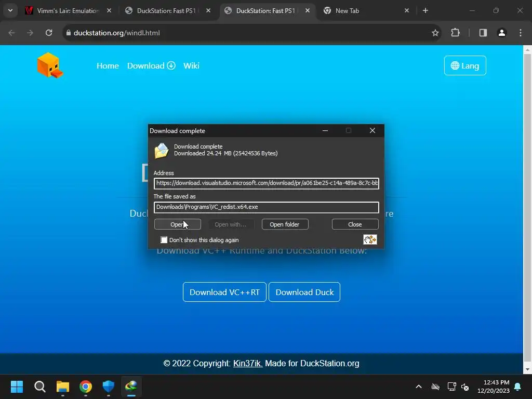Open the Chrome profile menu
Image resolution: width=532 pixels, height=399 pixels.
(x=502, y=33)
